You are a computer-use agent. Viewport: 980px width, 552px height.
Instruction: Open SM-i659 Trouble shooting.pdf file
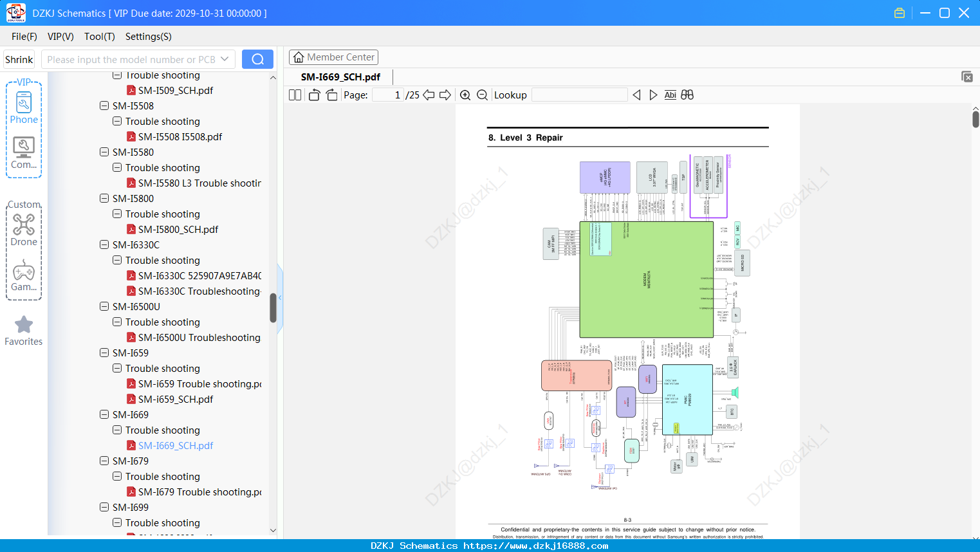coord(199,384)
